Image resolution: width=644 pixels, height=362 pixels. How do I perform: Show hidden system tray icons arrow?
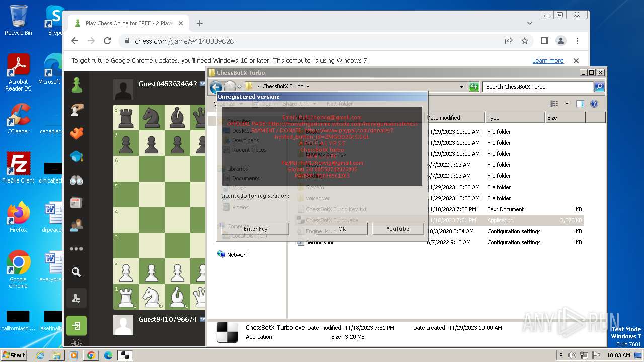coord(561,355)
